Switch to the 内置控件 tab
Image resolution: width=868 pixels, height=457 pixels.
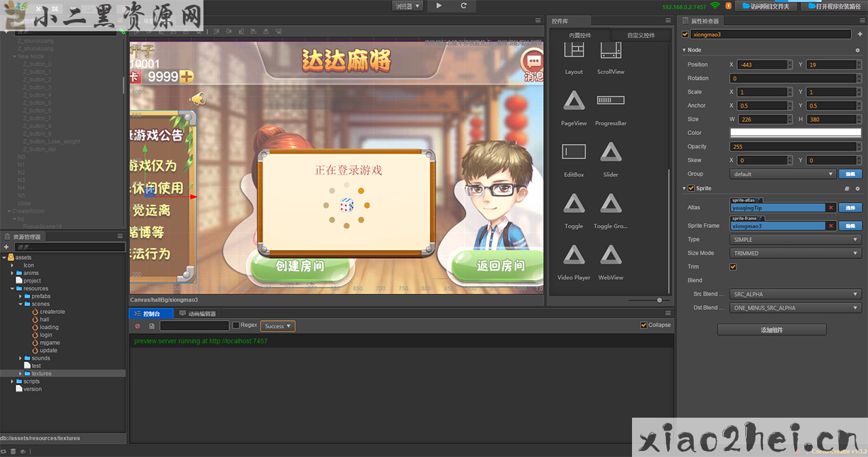pos(580,35)
